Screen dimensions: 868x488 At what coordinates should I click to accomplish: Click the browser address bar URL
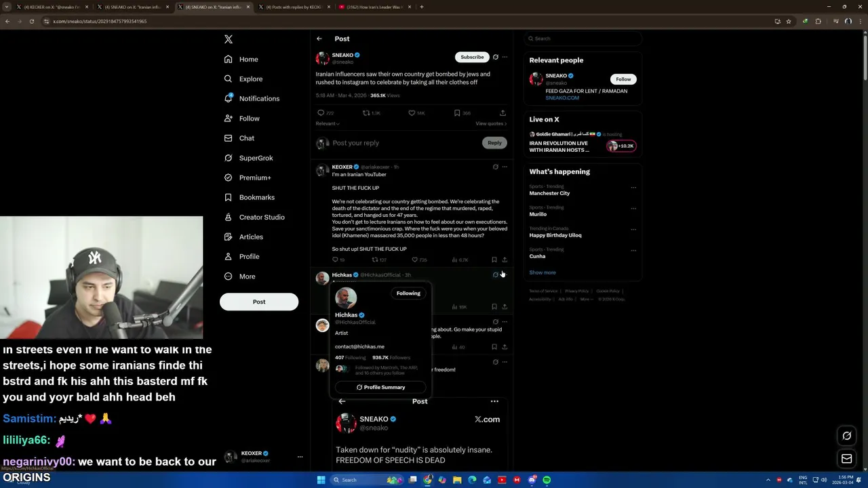[x=100, y=21]
